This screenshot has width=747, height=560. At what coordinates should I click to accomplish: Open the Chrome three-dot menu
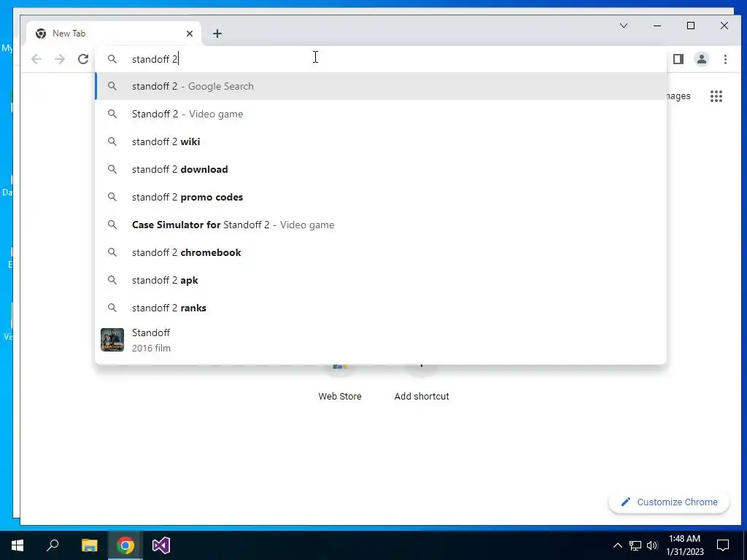pos(725,59)
